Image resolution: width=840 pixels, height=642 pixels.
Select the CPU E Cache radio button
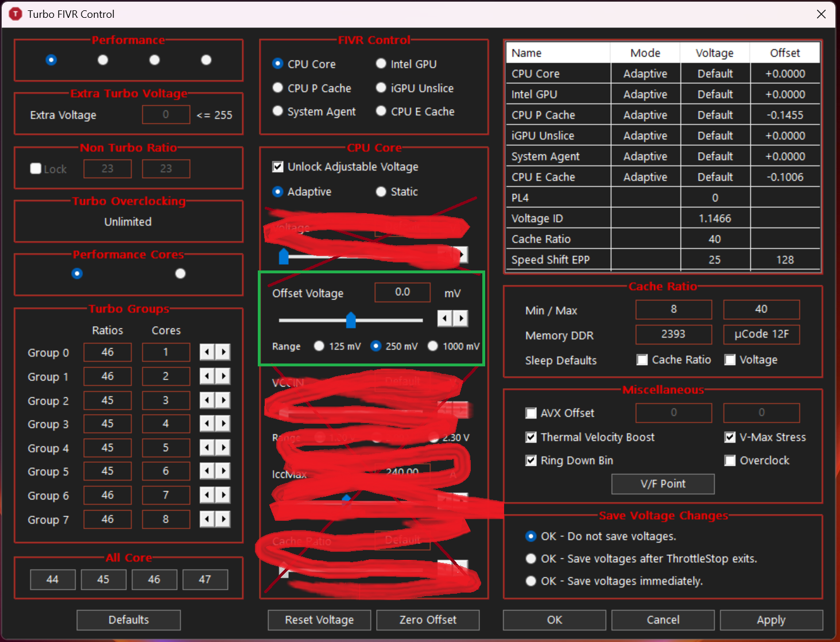click(x=381, y=111)
